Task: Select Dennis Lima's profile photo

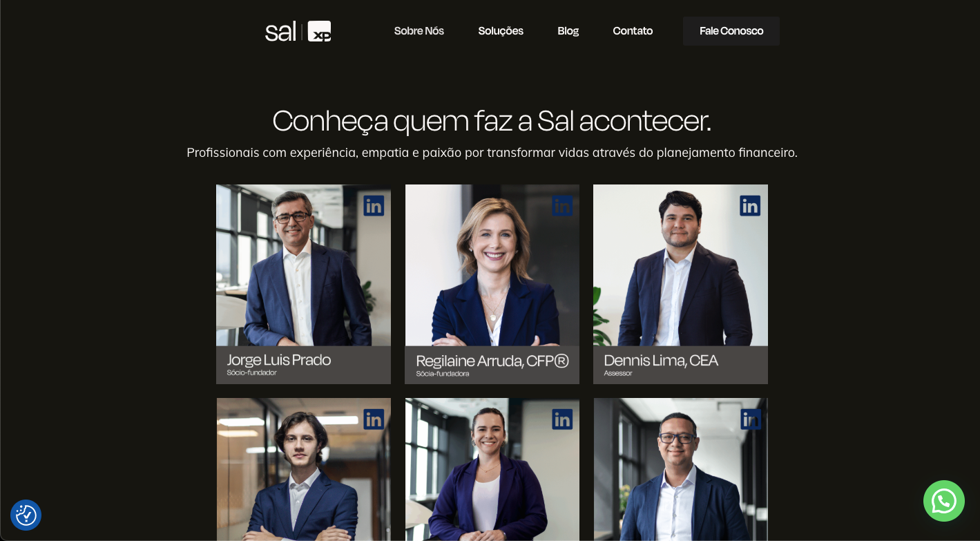Action: [680, 265]
